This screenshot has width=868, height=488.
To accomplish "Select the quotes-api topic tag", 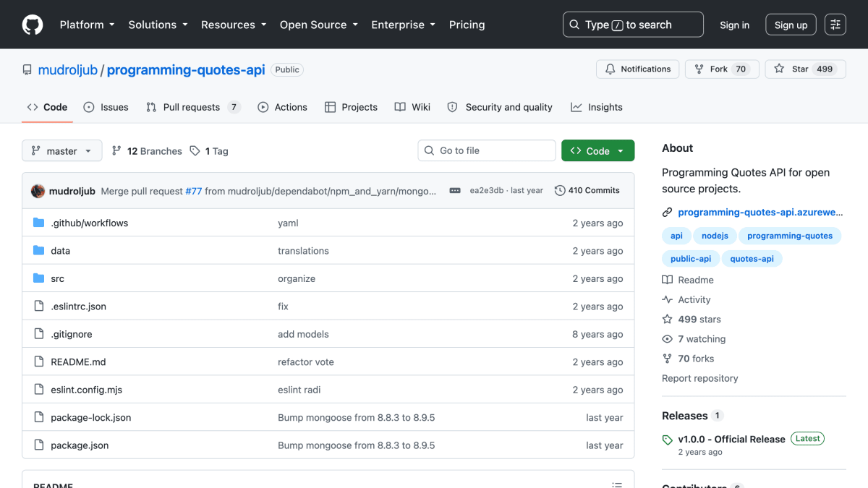I will [x=752, y=259].
